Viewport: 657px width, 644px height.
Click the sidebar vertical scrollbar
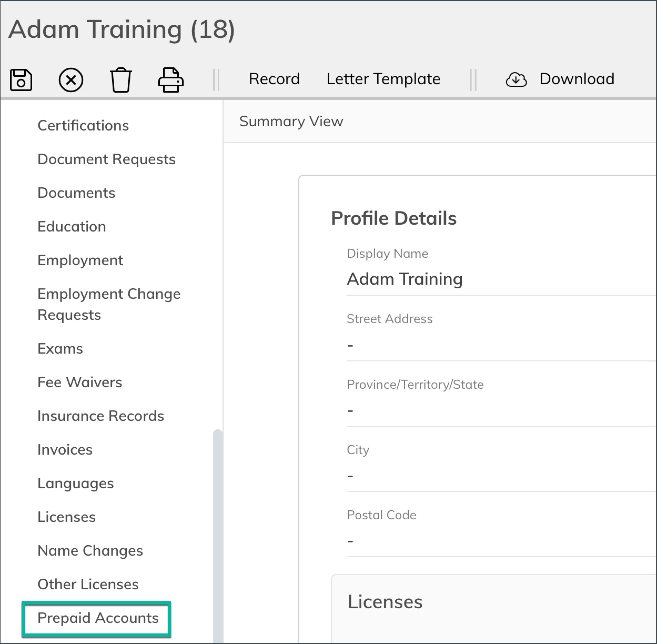coord(218,536)
